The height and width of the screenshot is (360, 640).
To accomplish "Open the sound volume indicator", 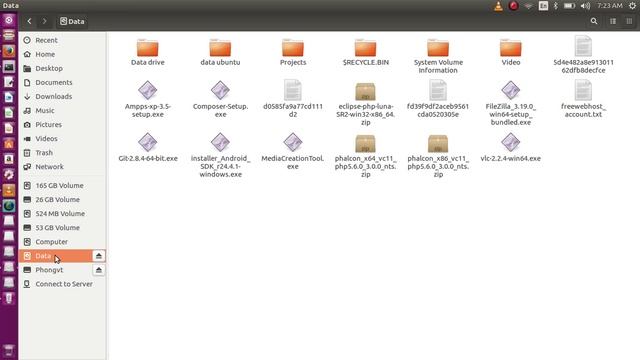I will tap(585, 6).
